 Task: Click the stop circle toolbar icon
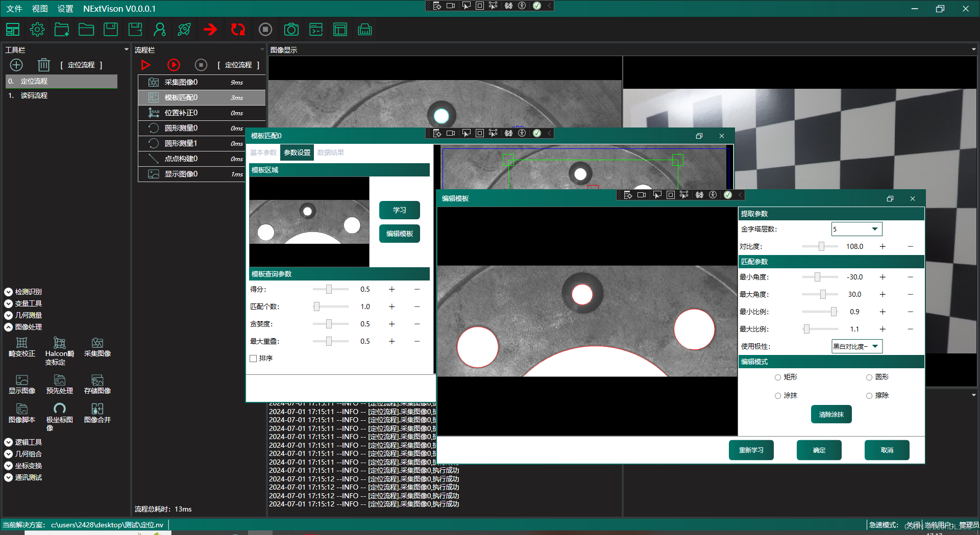[x=265, y=30]
